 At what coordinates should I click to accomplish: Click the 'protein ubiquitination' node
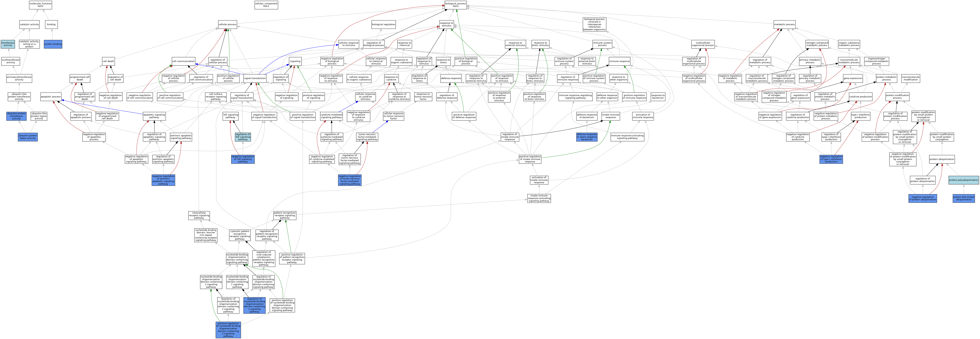pos(942,159)
